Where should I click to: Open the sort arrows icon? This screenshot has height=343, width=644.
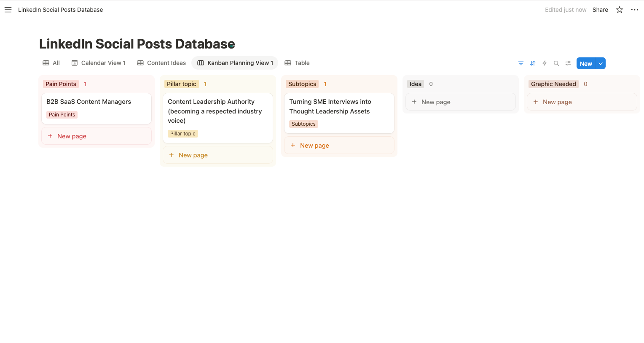click(533, 63)
